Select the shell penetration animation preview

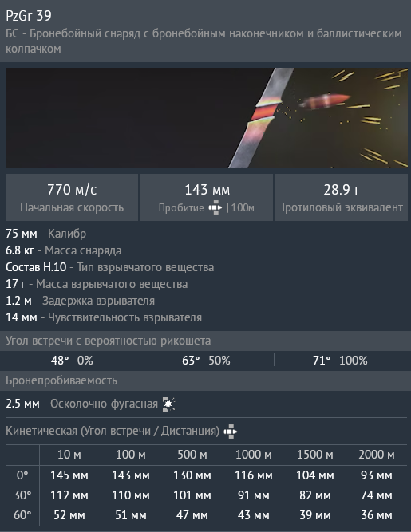tap(207, 118)
